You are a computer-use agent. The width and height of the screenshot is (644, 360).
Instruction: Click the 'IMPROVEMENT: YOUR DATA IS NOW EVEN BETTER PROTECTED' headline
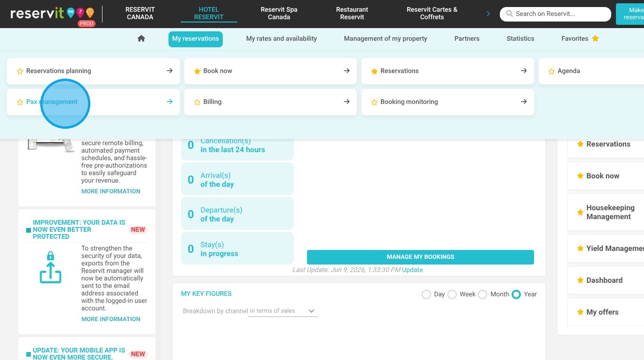click(x=79, y=229)
